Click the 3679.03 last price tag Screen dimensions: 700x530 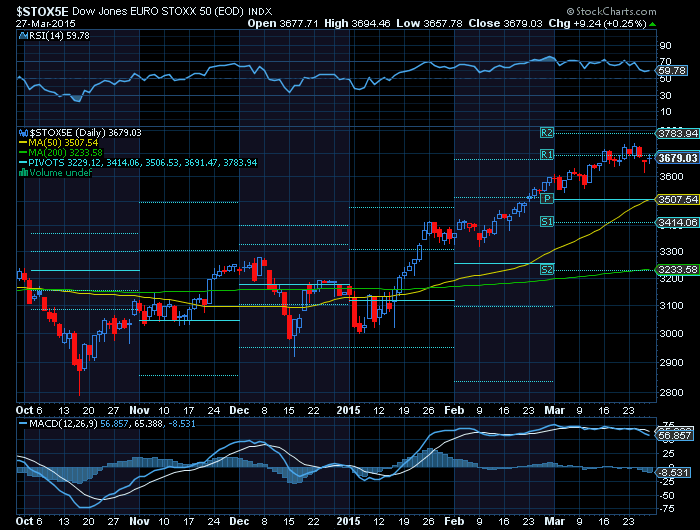(x=678, y=158)
